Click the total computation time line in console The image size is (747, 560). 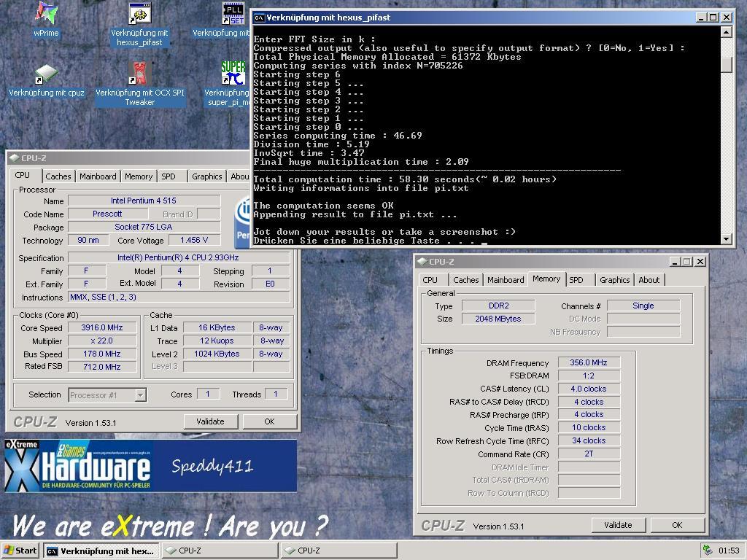(405, 179)
